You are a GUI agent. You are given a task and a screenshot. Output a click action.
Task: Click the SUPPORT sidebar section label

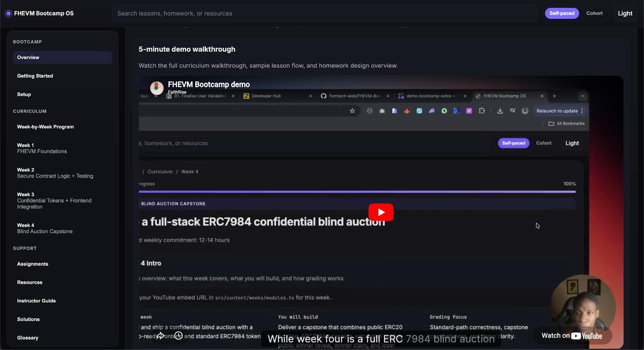click(25, 249)
